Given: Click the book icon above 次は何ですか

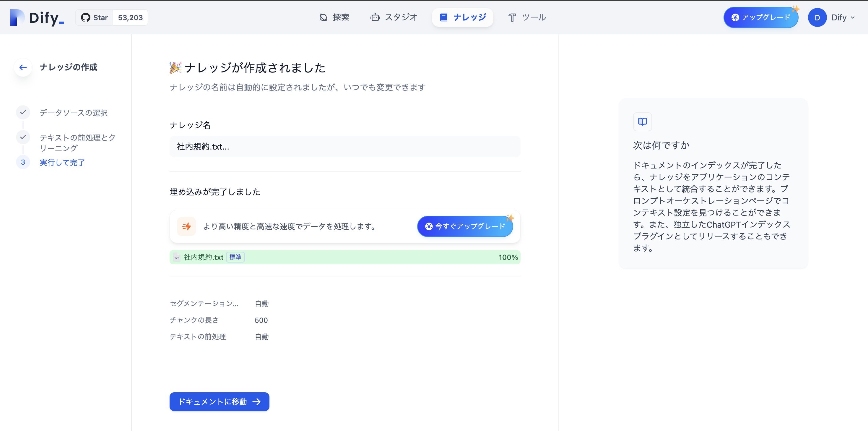Looking at the screenshot, I should point(642,121).
